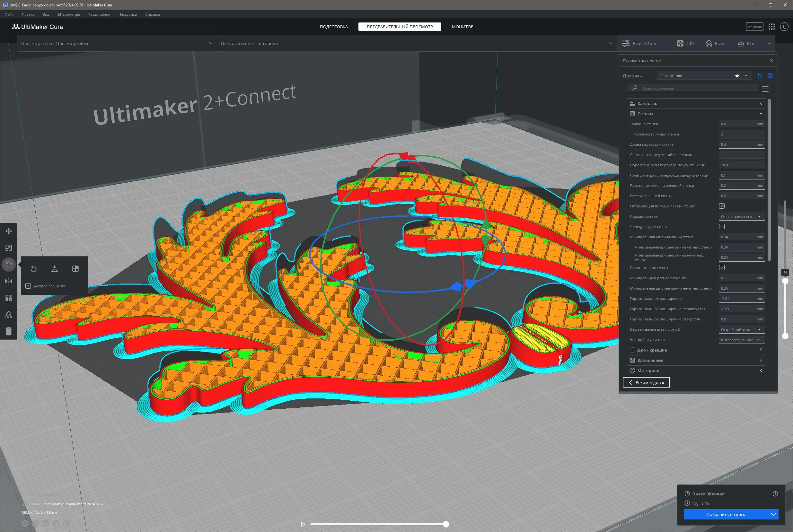Reset rotation with the reset icon

(34, 269)
